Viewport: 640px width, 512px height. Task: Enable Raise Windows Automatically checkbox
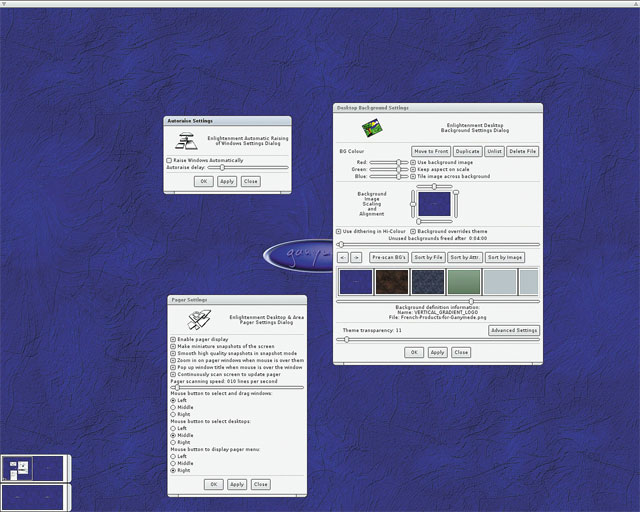tap(169, 160)
